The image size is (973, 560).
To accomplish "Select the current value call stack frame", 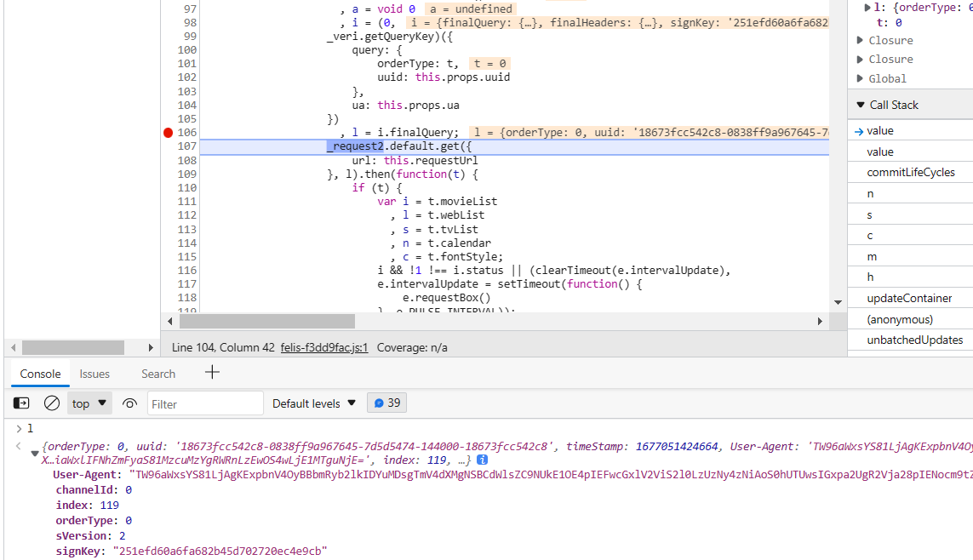I will [x=910, y=131].
